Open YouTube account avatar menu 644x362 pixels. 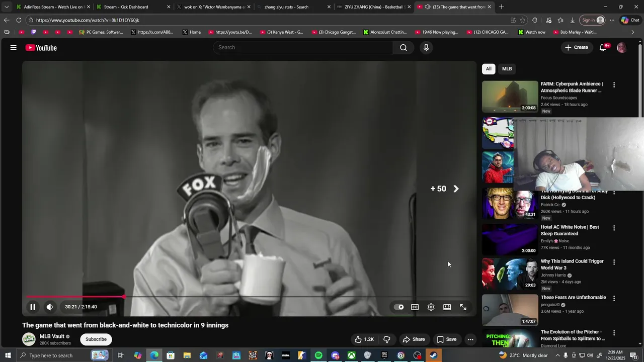pyautogui.click(x=622, y=48)
